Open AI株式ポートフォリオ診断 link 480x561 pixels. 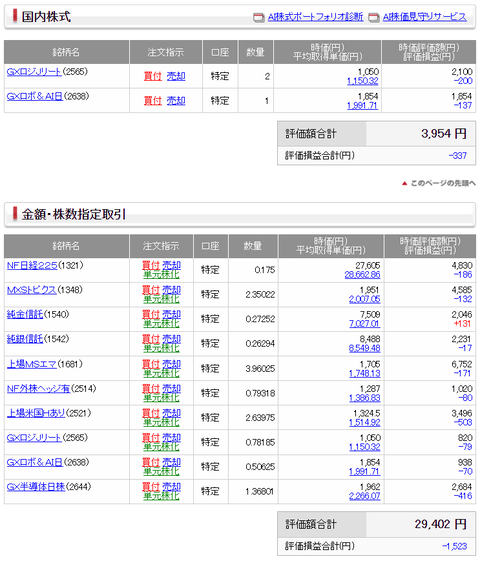click(315, 17)
